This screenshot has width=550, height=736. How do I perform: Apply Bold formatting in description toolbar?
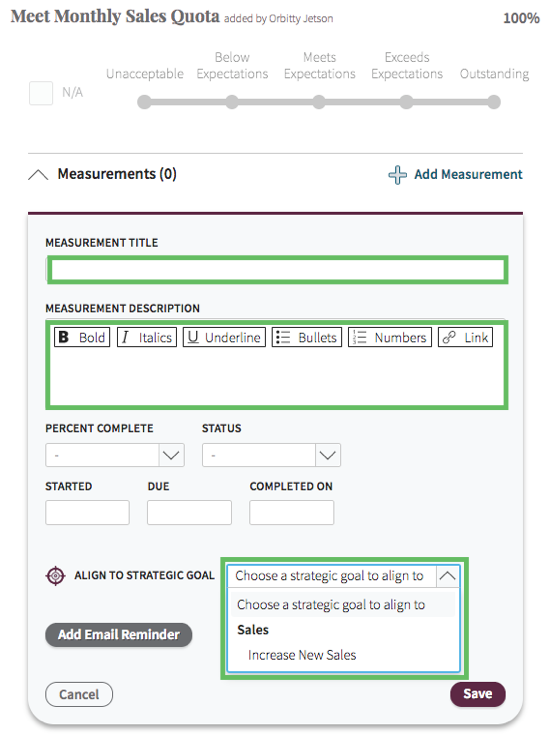82,337
